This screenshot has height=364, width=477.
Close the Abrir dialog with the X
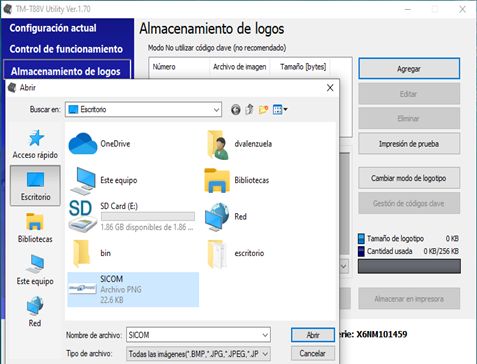[x=330, y=88]
